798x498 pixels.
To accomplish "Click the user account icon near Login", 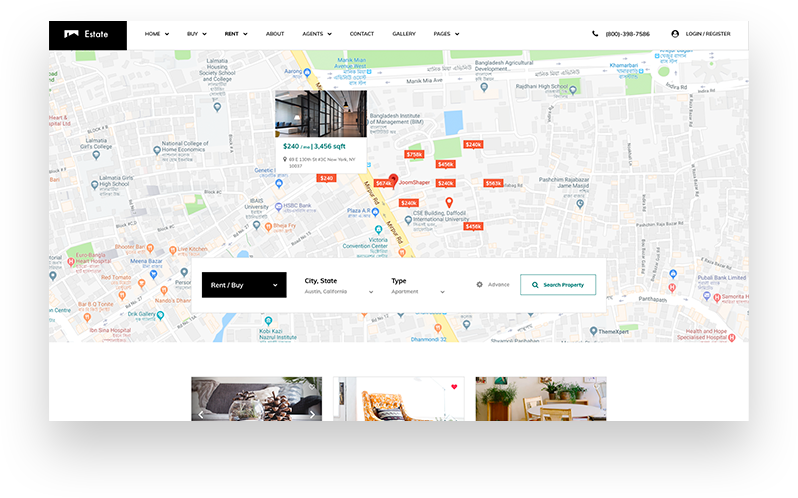I will point(675,34).
